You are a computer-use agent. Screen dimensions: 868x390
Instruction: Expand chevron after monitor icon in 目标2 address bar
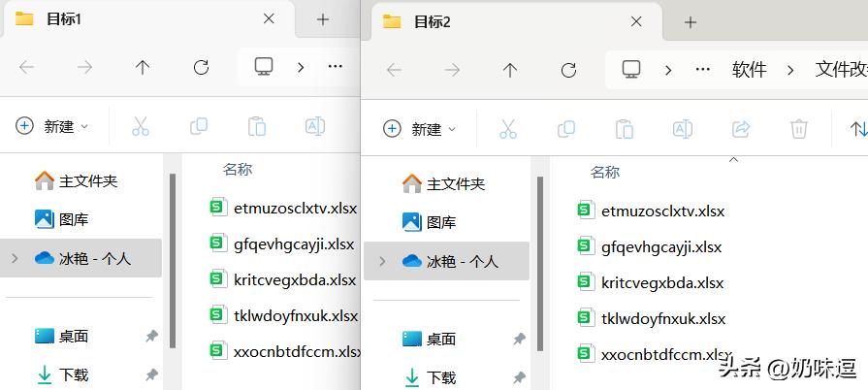pyautogui.click(x=668, y=70)
